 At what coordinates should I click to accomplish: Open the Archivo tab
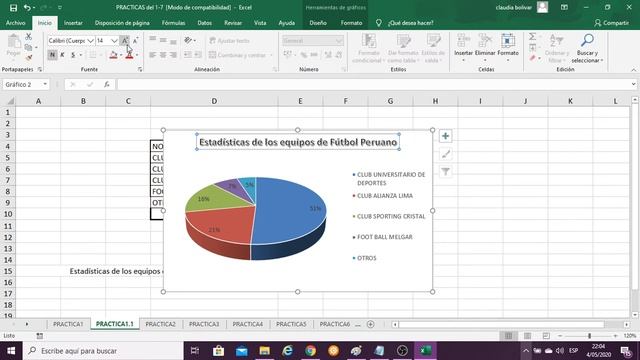tap(16, 23)
